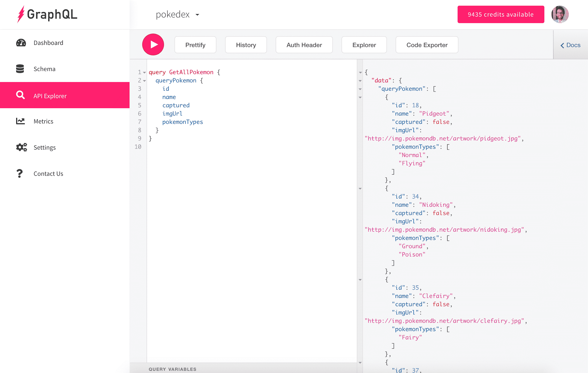
Task: Click the Prettify button
Action: [x=195, y=45]
